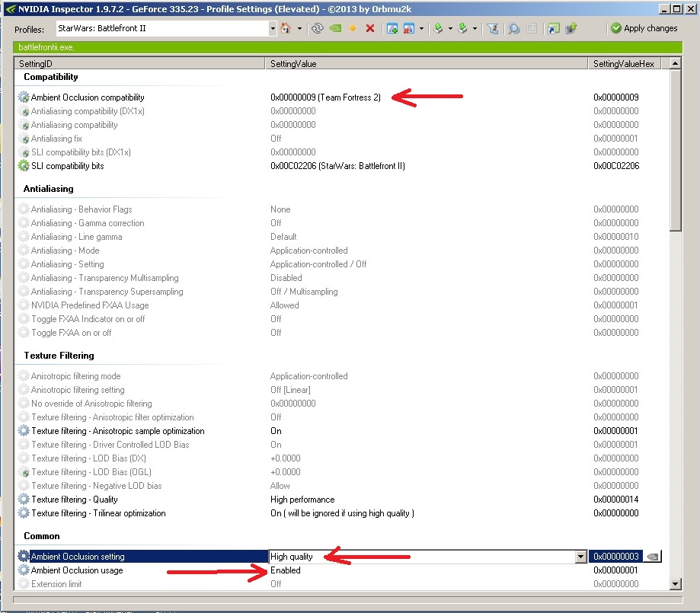This screenshot has width=700, height=613.
Task: Delete profile with the red X icon
Action: pyautogui.click(x=370, y=29)
